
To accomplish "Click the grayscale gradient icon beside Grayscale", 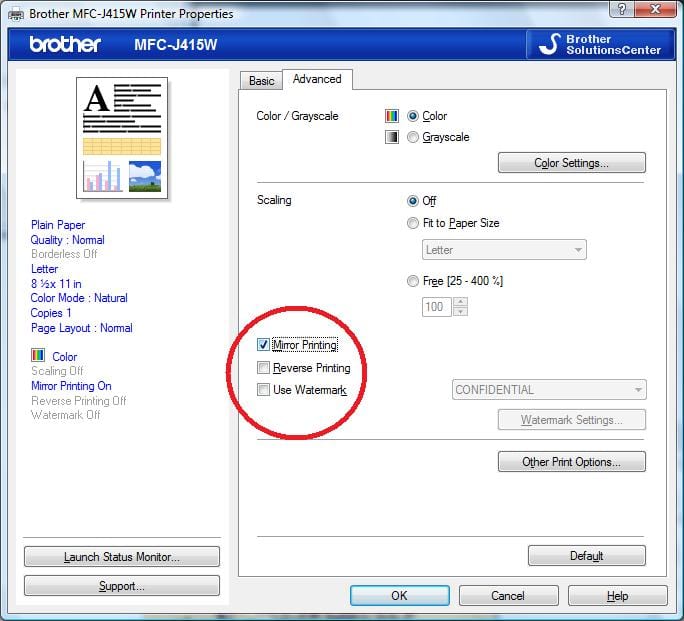I will [x=392, y=137].
